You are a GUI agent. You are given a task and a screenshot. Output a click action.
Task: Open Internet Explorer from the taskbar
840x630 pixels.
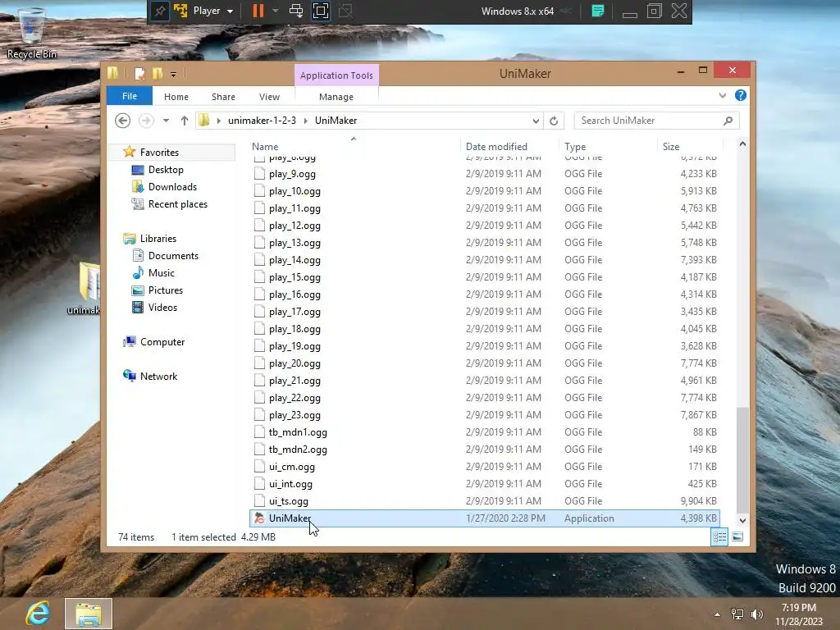[x=38, y=614]
